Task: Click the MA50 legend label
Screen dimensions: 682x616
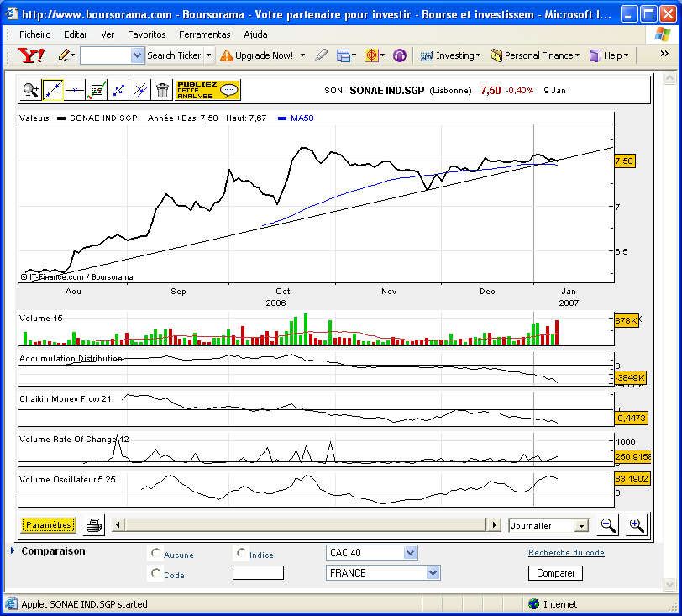Action: coord(302,118)
